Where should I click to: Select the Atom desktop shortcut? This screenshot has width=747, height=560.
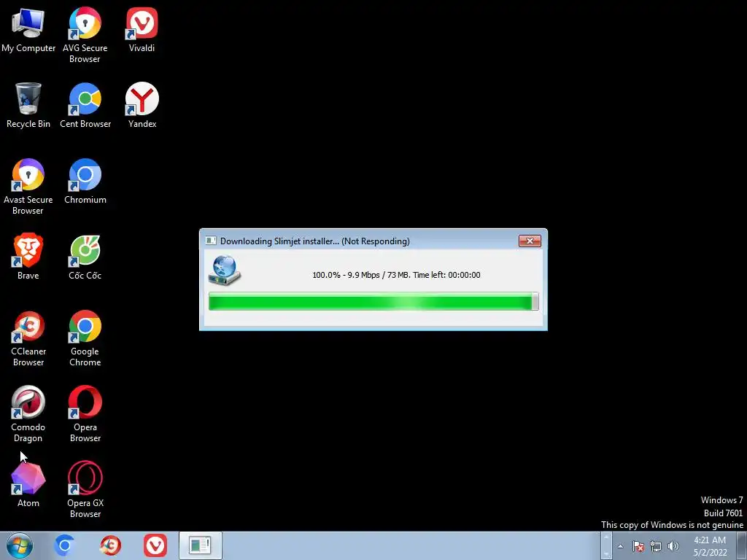(x=28, y=485)
